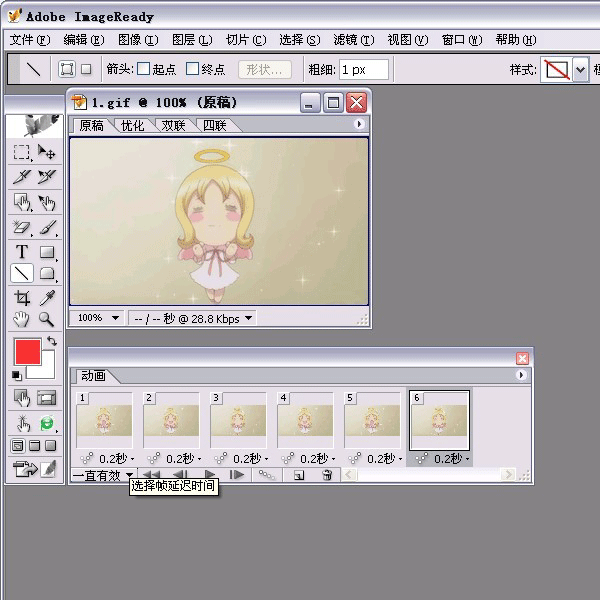The image size is (600, 600).
Task: Enable the 起点 arrowhead checkbox
Action: click(x=143, y=69)
